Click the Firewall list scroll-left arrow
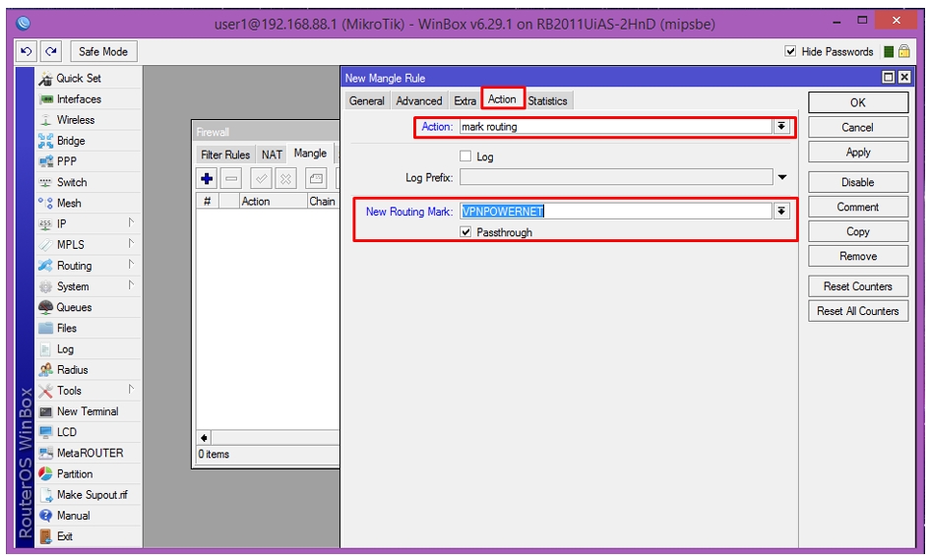The height and width of the screenshot is (560, 929). click(x=204, y=438)
